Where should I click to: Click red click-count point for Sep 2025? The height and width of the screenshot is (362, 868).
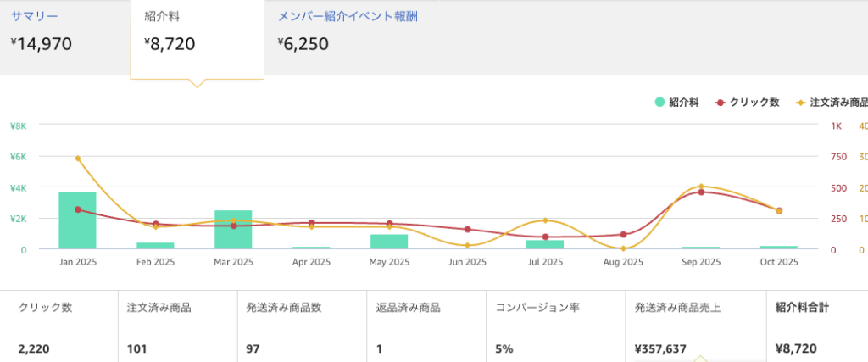coord(701,192)
